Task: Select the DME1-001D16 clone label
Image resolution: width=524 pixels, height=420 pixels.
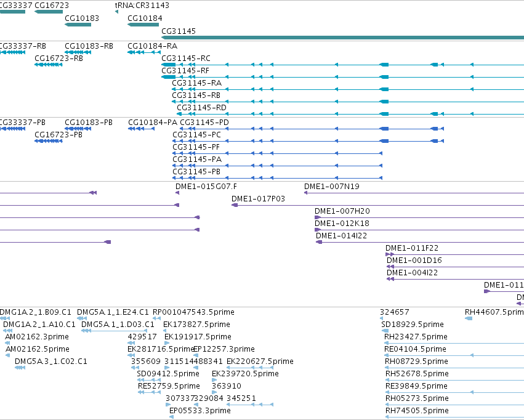Action: pyautogui.click(x=414, y=260)
